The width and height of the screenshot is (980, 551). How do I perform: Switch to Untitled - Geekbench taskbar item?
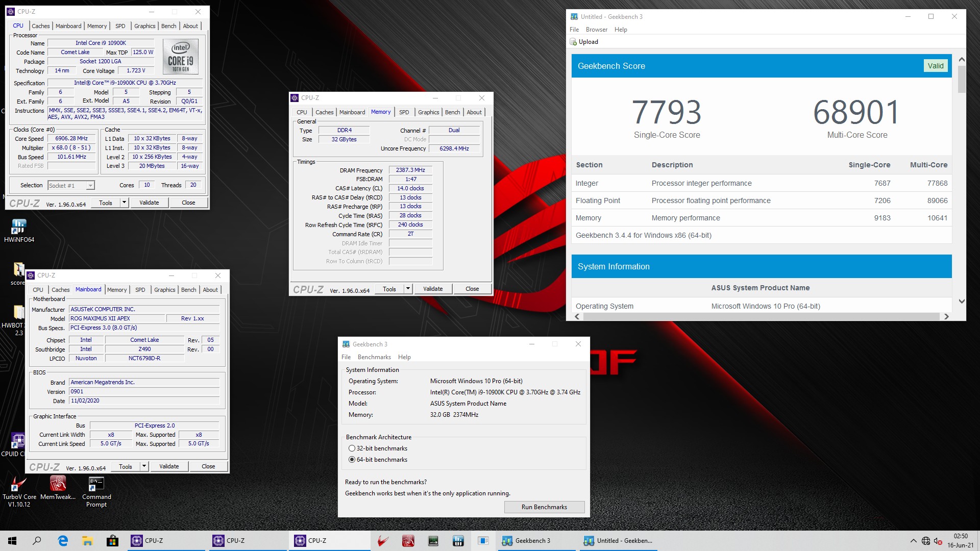pos(618,541)
